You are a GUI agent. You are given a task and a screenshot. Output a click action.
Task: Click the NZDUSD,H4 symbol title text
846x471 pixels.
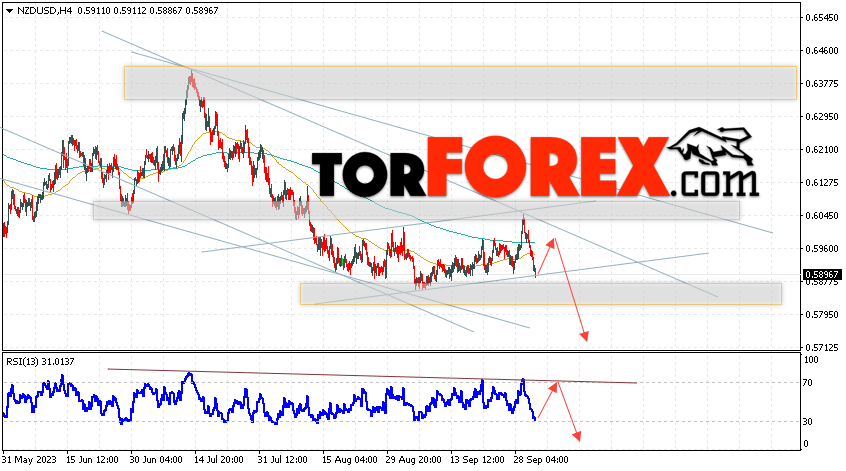[44, 11]
